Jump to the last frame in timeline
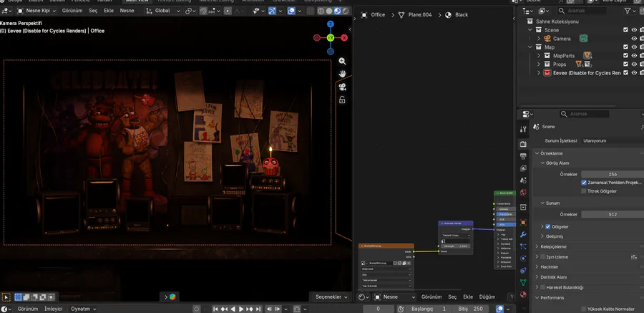 tap(258, 309)
